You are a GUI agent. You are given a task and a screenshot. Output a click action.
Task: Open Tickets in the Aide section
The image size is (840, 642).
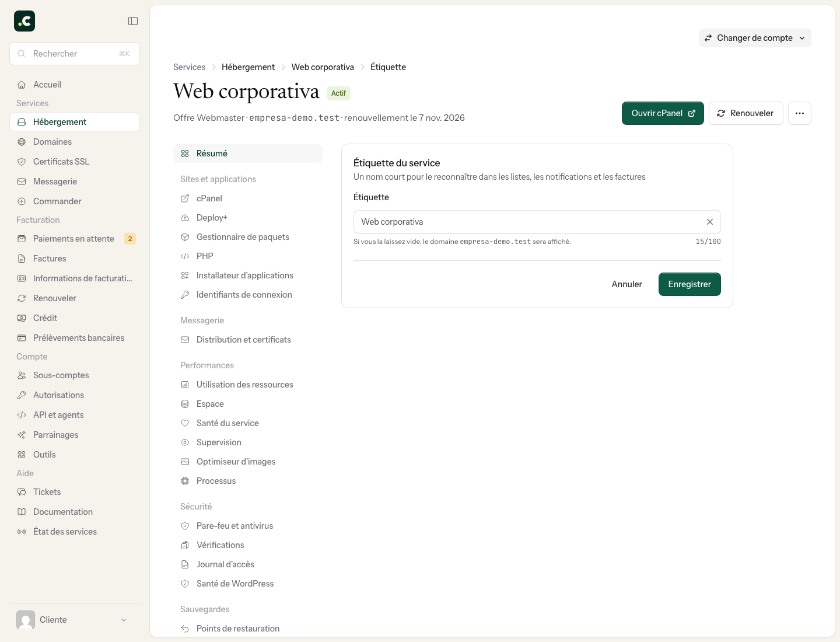click(x=75, y=492)
